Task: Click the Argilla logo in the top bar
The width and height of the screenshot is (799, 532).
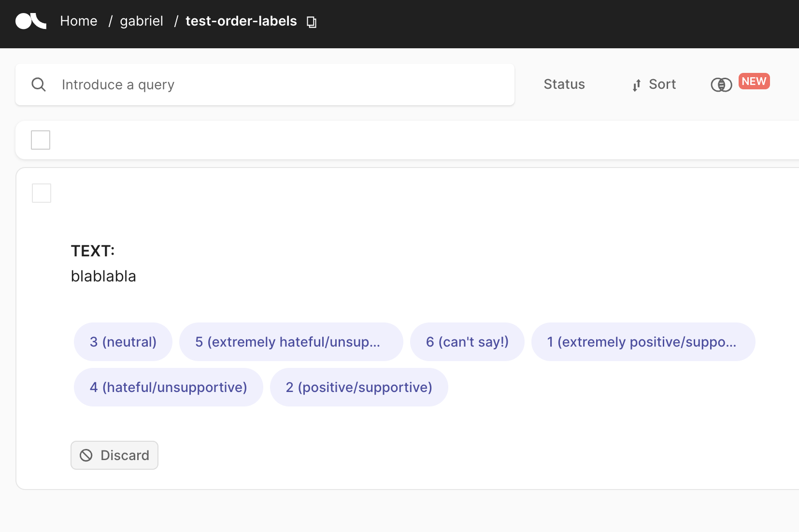Action: [x=30, y=21]
